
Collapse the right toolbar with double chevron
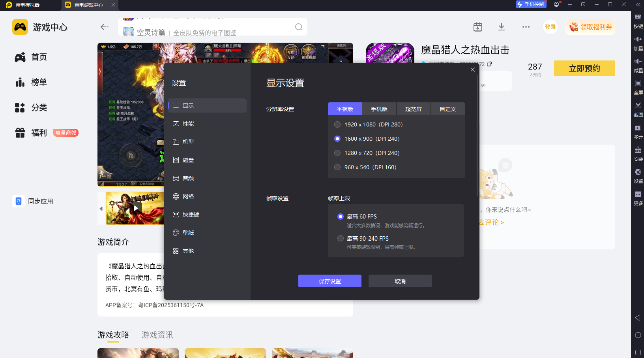coord(638,5)
